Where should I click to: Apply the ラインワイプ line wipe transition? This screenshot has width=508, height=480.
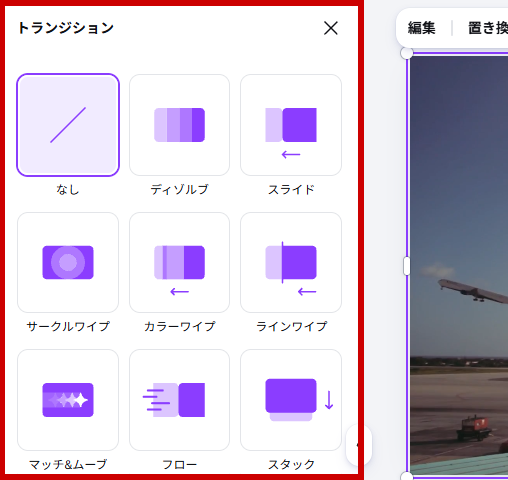point(291,263)
